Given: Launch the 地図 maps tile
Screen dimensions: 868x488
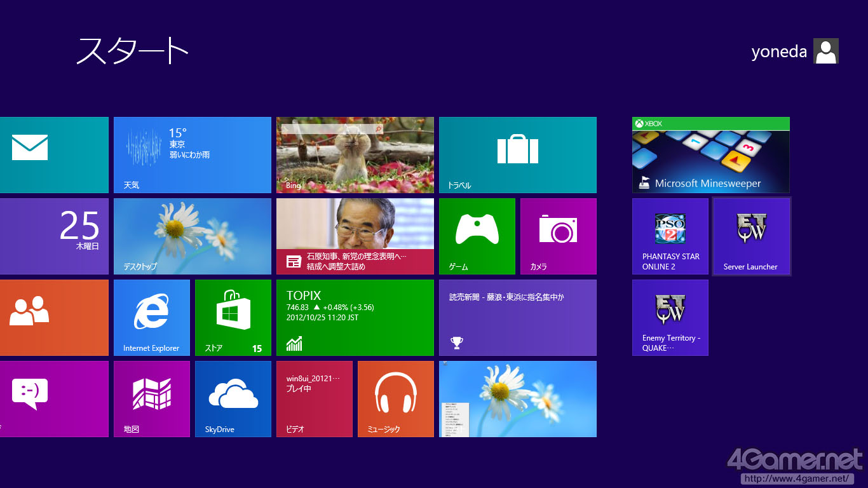Looking at the screenshot, I should [x=152, y=399].
